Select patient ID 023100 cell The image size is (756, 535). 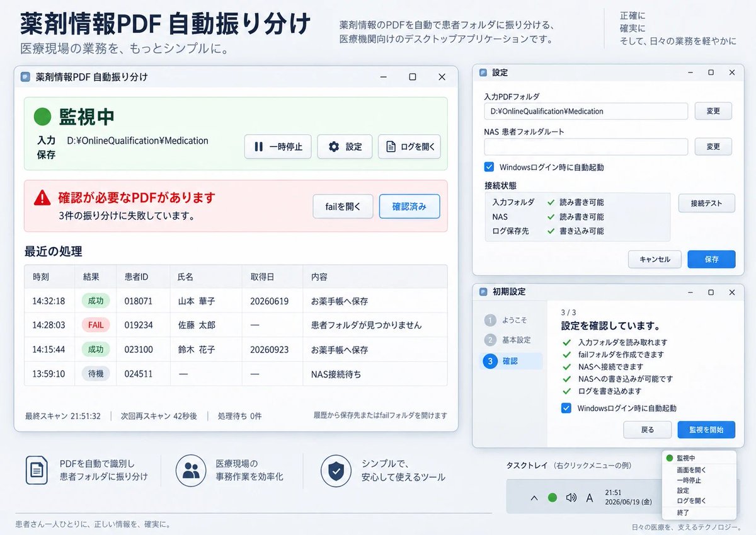(139, 350)
